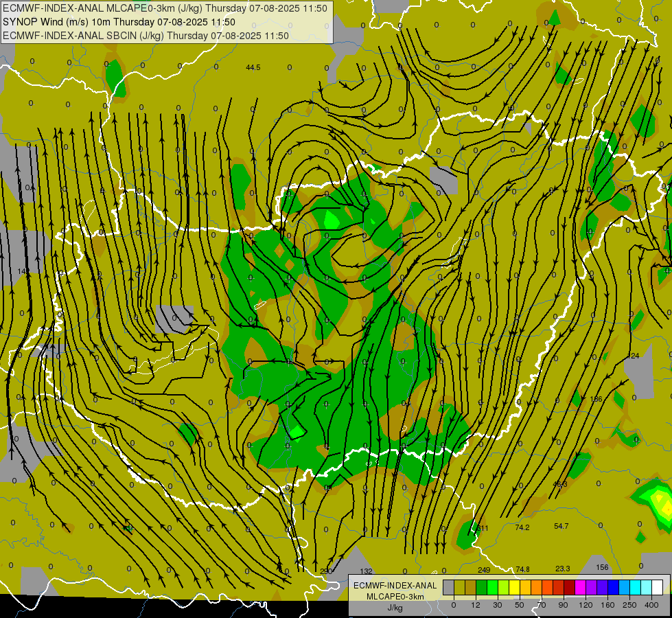Image resolution: width=672 pixels, height=618 pixels.
Task: Pick the pale cyan legend swatch
Action: coord(647,587)
